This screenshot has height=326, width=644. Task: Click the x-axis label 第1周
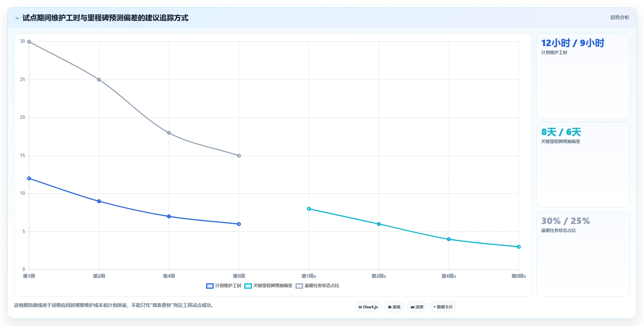[29, 276]
